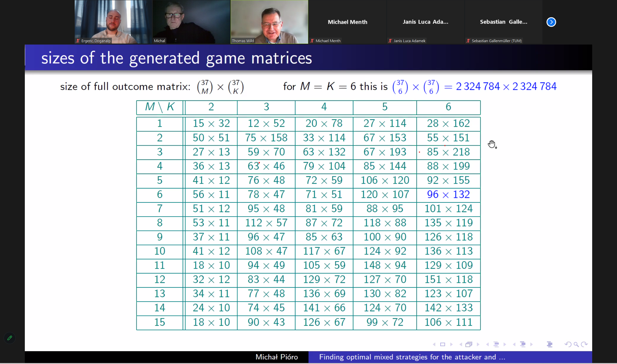Viewport: 617px width, 364px height.
Task: Click the Beamer go-back curved arrow icon
Action: click(x=568, y=344)
